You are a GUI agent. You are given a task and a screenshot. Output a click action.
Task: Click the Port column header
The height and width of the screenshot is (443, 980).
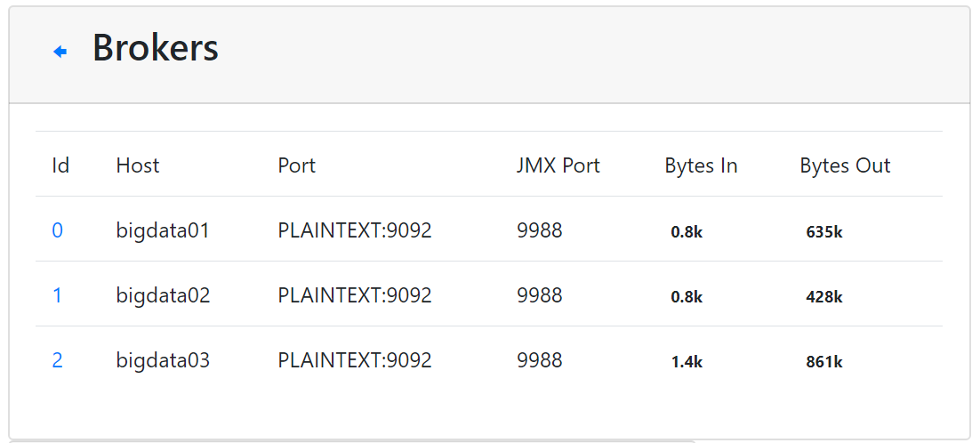pyautogui.click(x=296, y=165)
